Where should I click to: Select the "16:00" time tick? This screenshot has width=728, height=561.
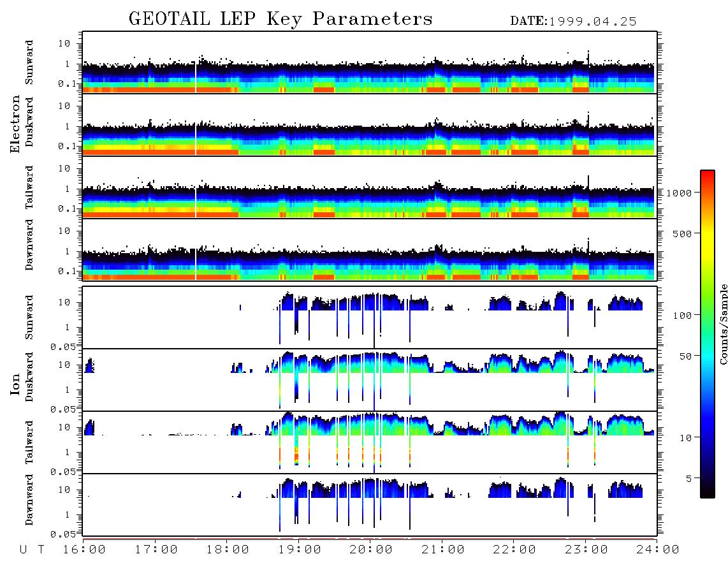click(85, 550)
